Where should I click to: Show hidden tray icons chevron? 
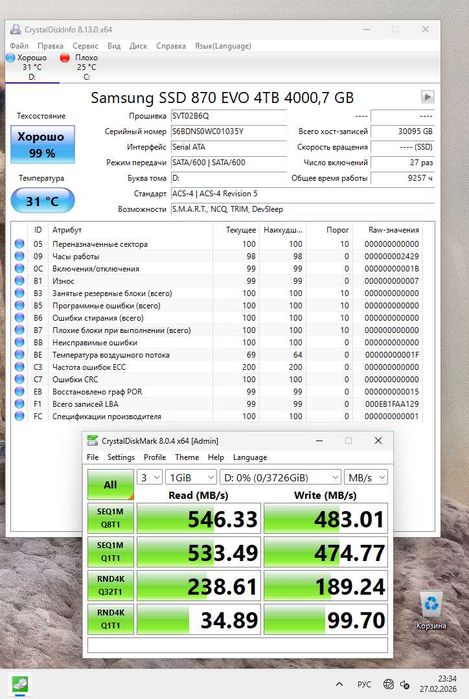(x=339, y=684)
